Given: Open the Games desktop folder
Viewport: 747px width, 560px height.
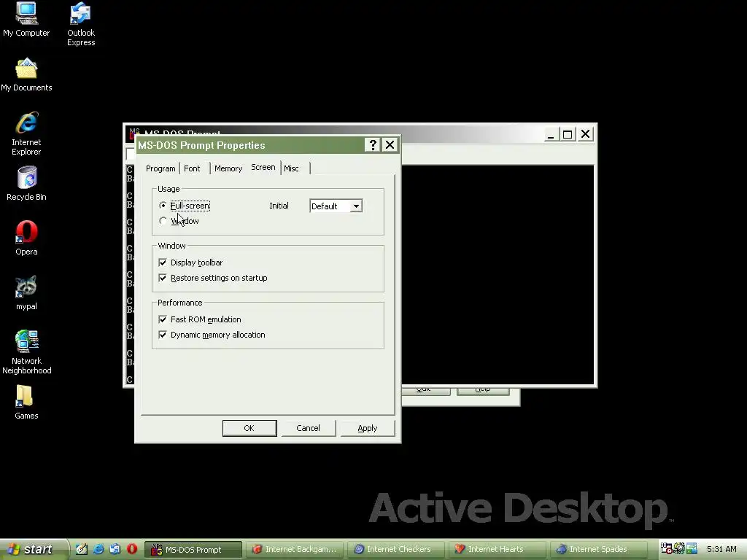Looking at the screenshot, I should (26, 402).
